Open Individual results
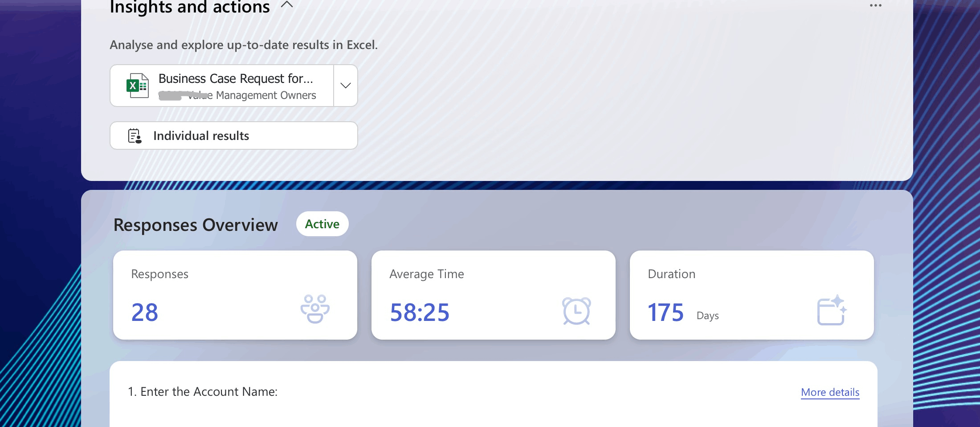The image size is (980, 427). pos(234,135)
